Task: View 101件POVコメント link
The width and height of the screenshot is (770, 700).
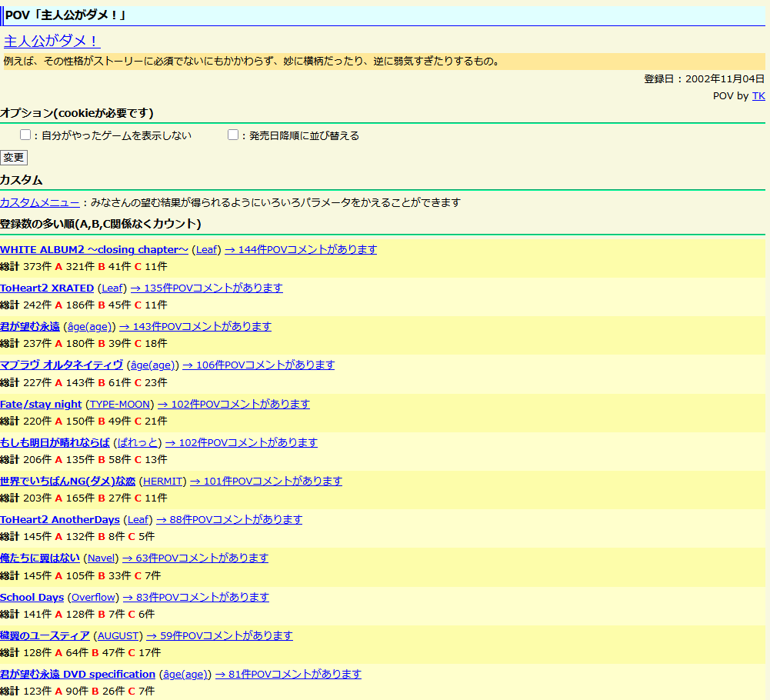Action: click(x=266, y=481)
